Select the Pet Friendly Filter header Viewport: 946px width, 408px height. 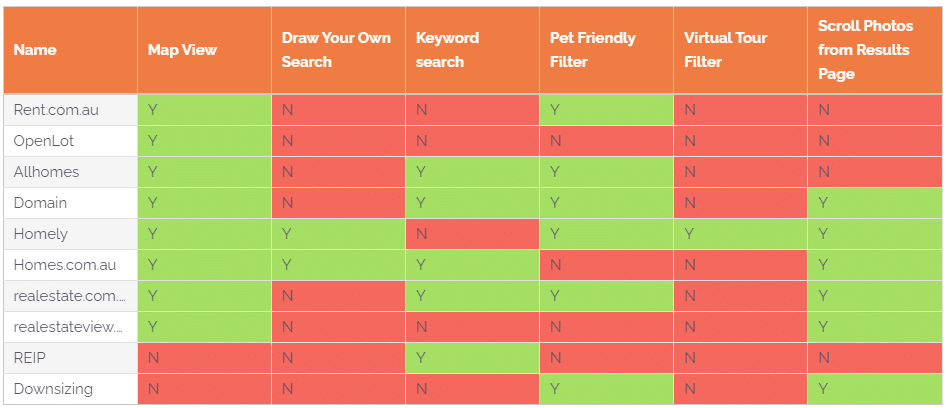[606, 50]
